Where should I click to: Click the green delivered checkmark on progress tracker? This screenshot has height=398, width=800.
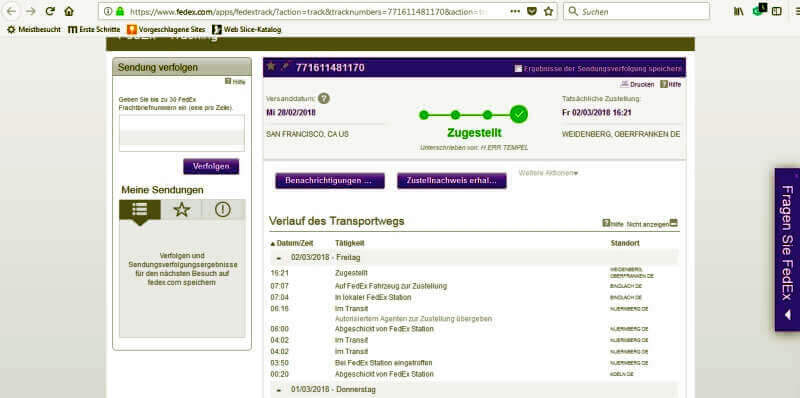519,115
